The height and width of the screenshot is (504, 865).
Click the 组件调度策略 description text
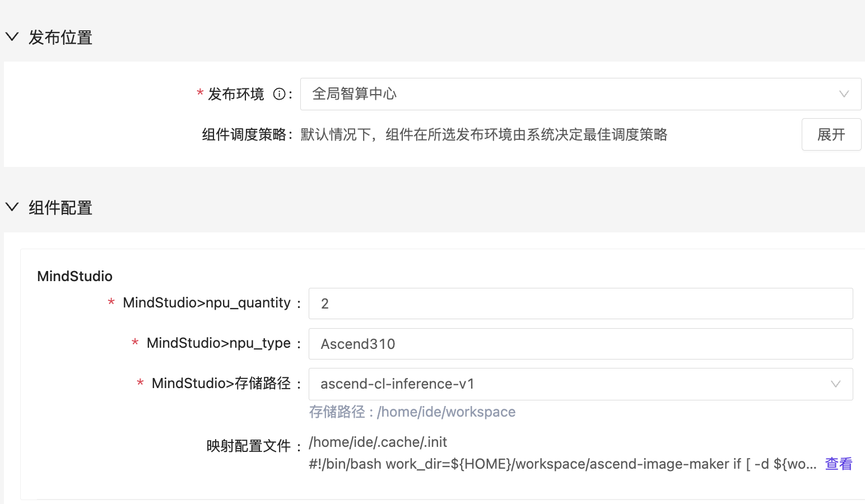coord(483,134)
